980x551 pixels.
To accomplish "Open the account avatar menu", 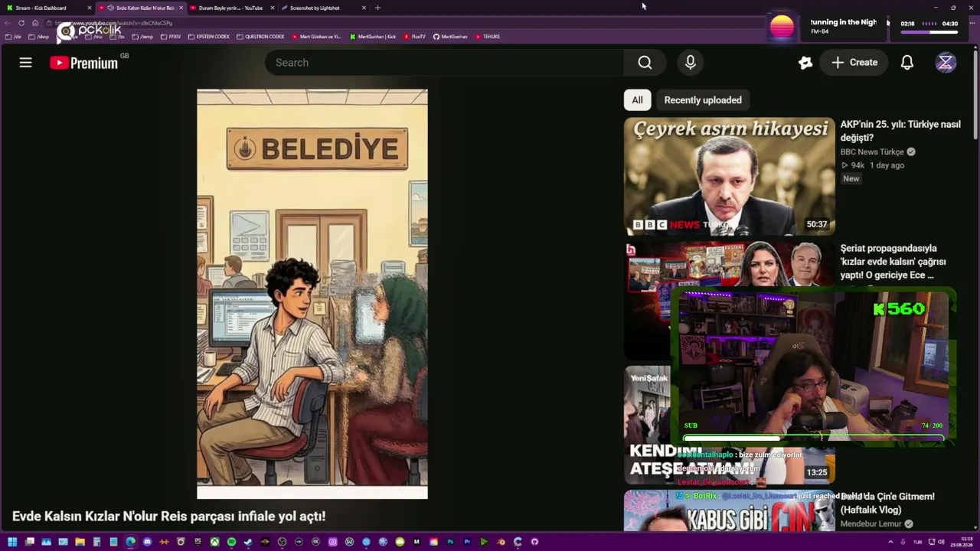I will pyautogui.click(x=946, y=63).
